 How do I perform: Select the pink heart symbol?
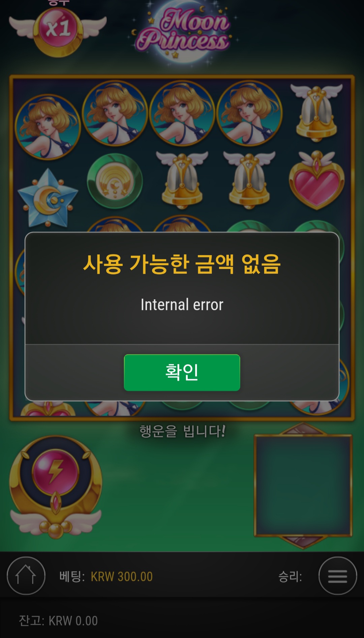pyautogui.click(x=317, y=181)
